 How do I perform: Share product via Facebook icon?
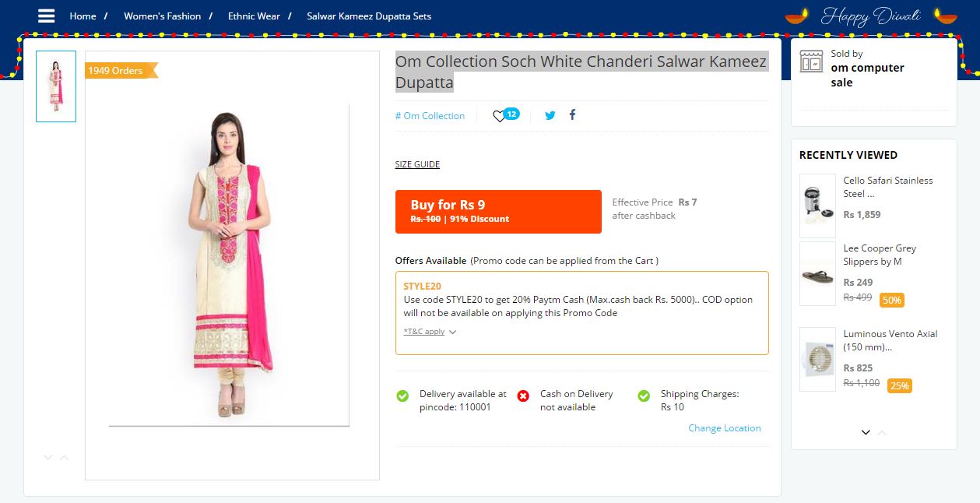tap(572, 114)
